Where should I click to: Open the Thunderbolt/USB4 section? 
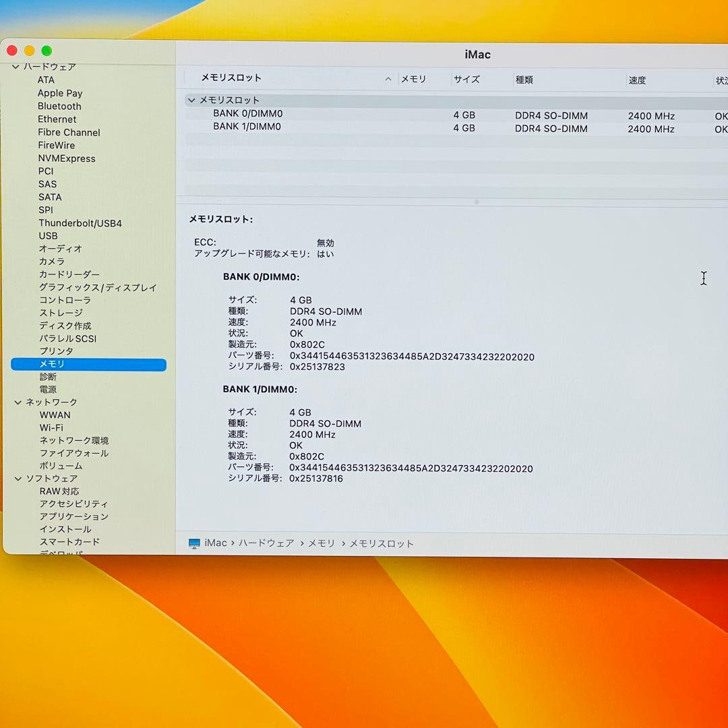point(81,222)
